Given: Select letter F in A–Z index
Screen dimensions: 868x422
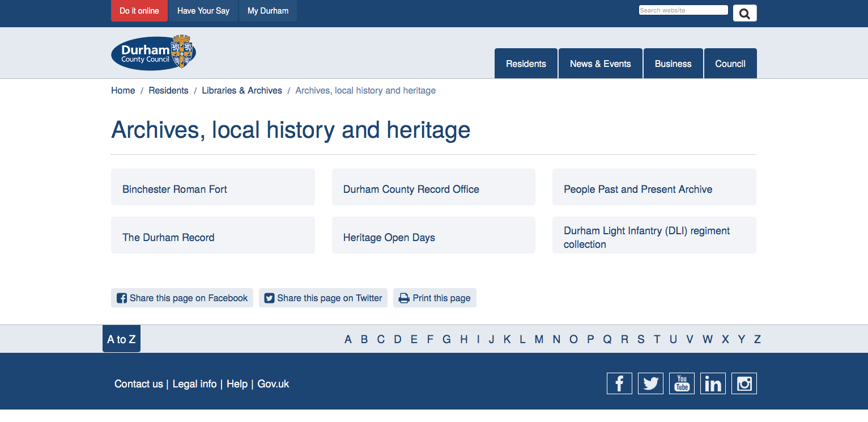Looking at the screenshot, I should (430, 339).
